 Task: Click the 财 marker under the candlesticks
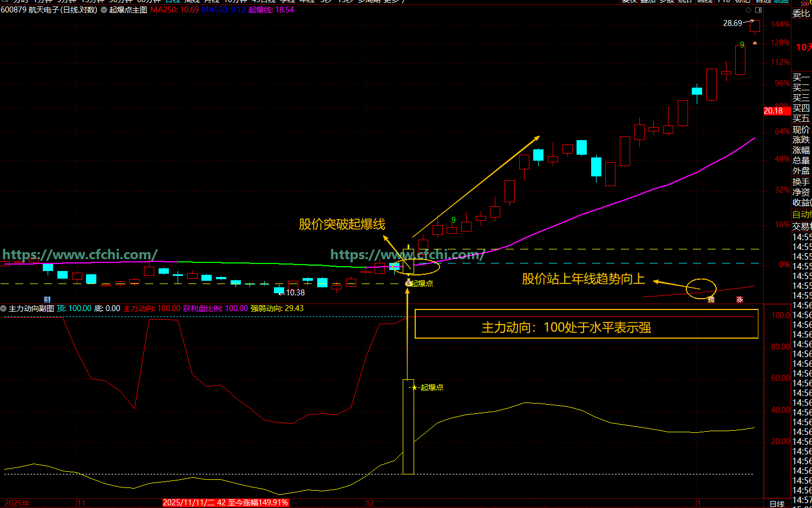[47, 299]
